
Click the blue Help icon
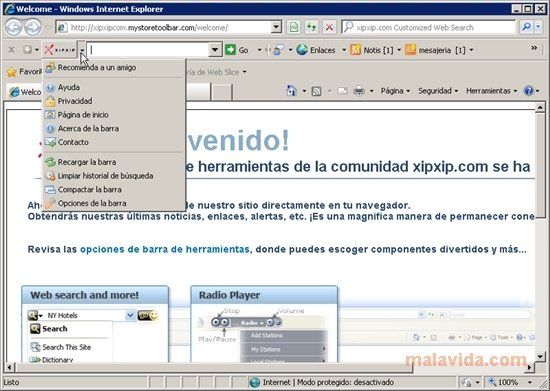pos(529,91)
